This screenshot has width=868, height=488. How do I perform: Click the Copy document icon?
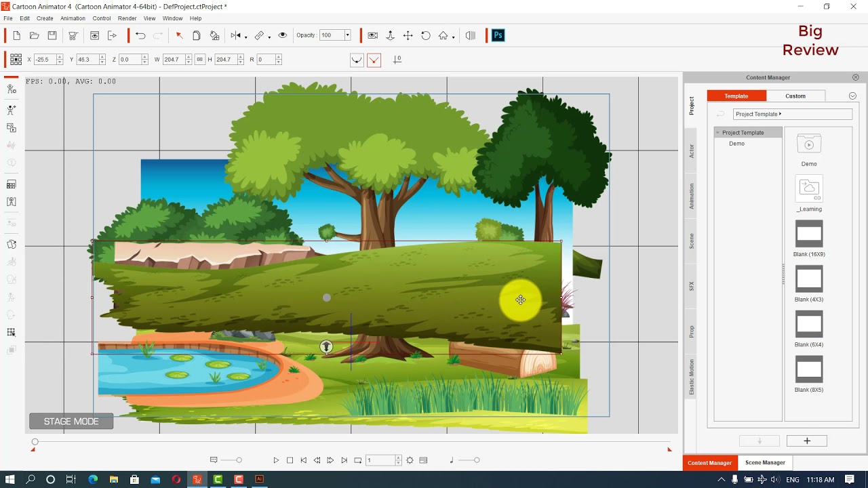[197, 35]
